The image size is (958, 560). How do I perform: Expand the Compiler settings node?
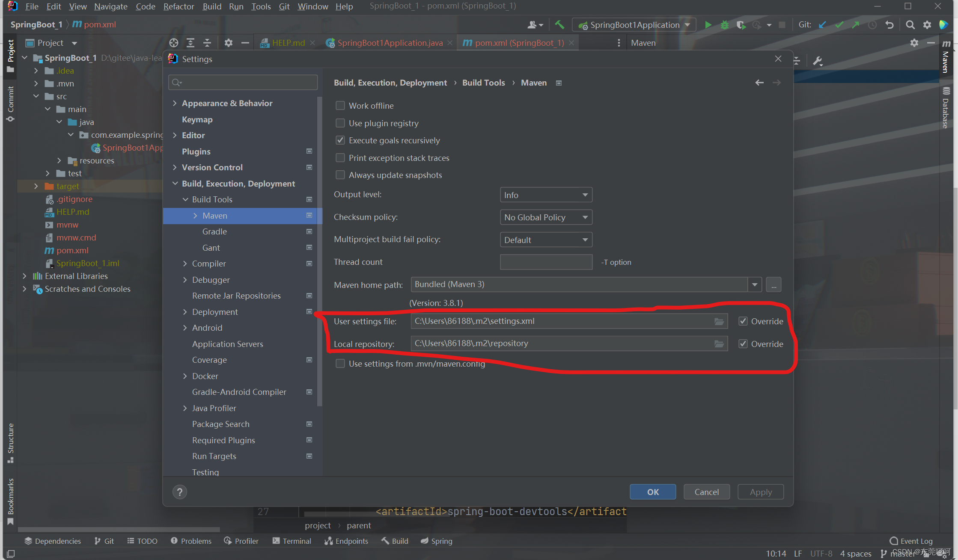[x=185, y=264]
